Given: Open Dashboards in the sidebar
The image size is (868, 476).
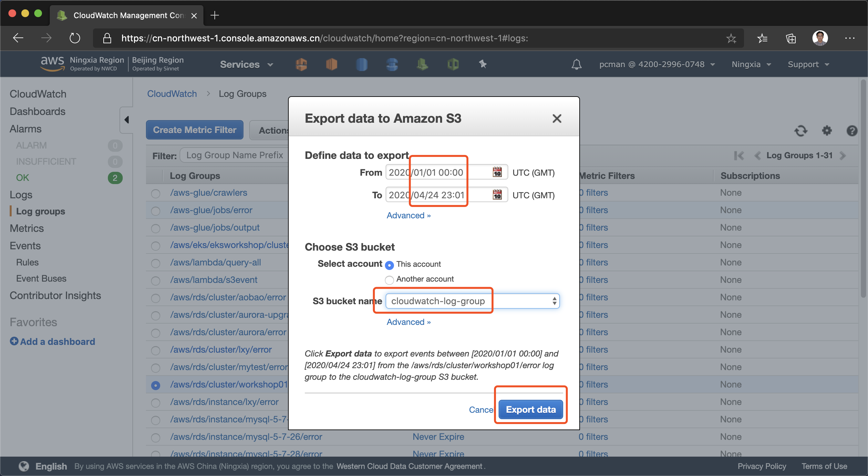Looking at the screenshot, I should tap(37, 111).
